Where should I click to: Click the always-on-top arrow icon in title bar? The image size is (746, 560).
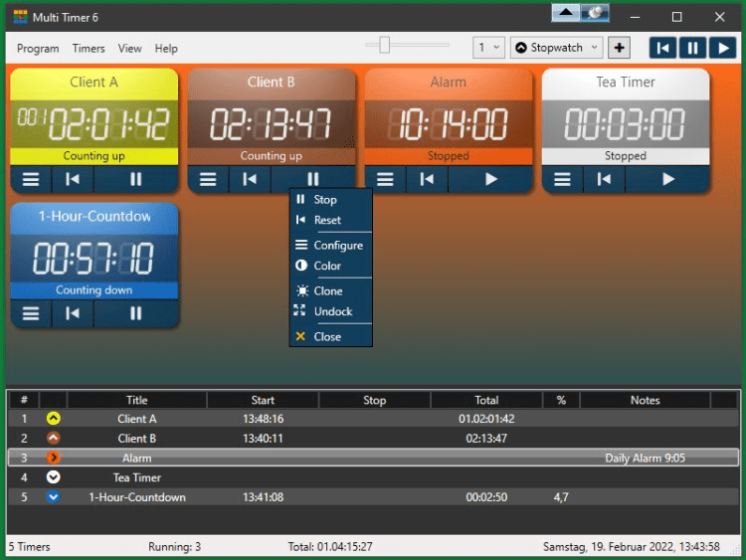[x=566, y=13]
